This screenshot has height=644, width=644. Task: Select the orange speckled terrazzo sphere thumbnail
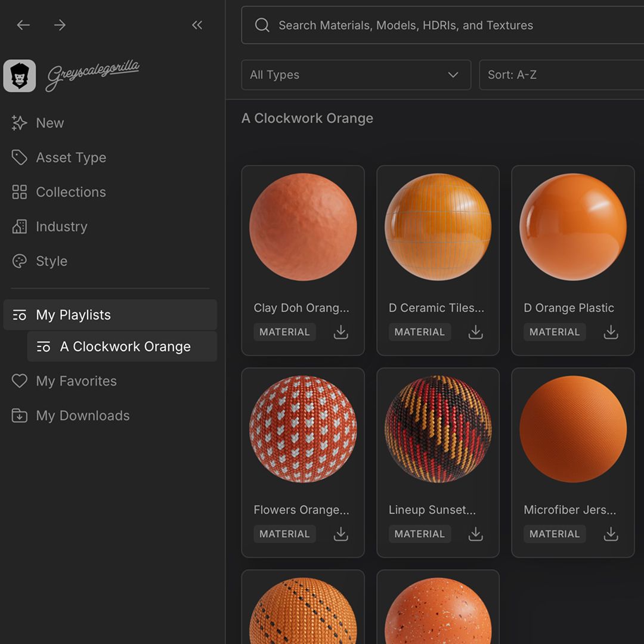point(438,611)
